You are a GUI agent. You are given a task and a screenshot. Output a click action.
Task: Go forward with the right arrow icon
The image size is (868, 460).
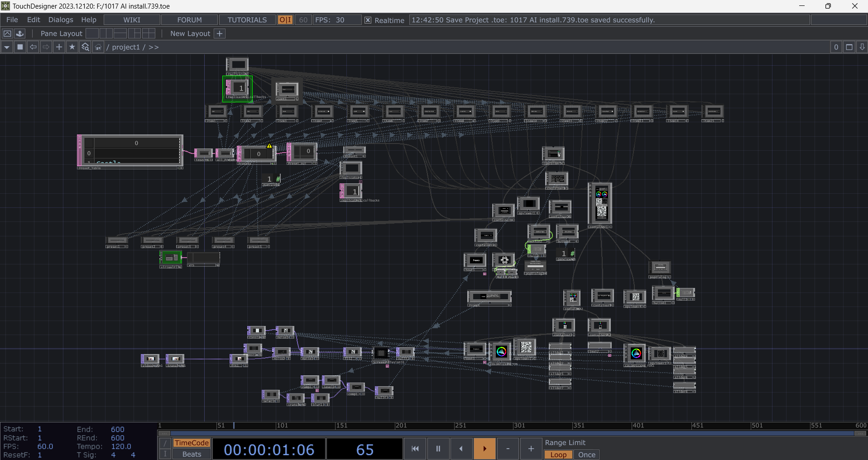pos(46,47)
